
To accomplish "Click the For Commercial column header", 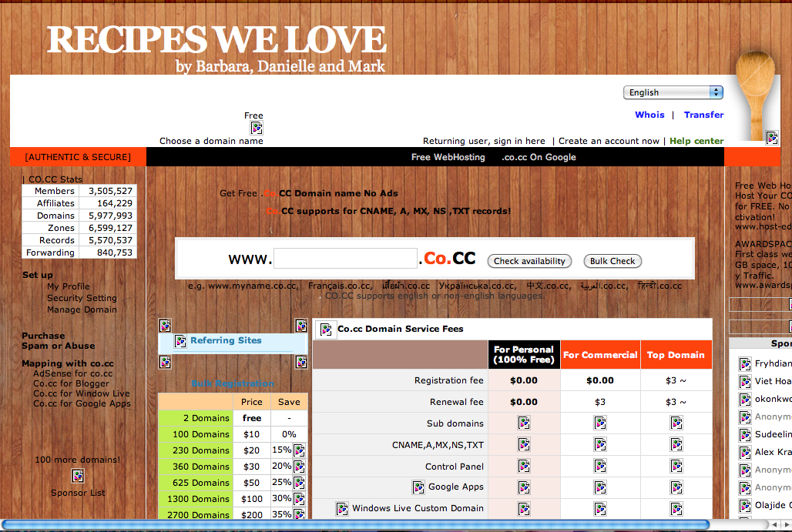I will pos(600,355).
